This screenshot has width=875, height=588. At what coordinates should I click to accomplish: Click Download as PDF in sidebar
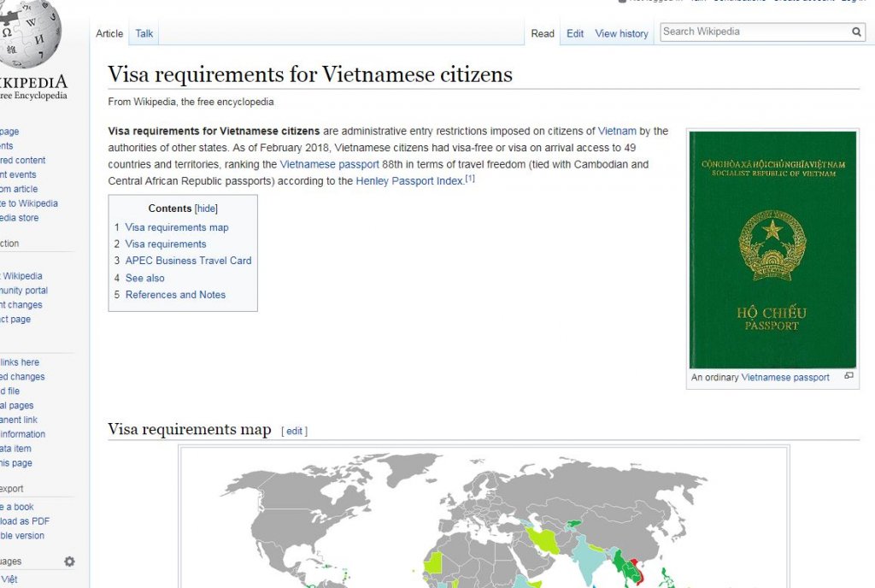[25, 521]
